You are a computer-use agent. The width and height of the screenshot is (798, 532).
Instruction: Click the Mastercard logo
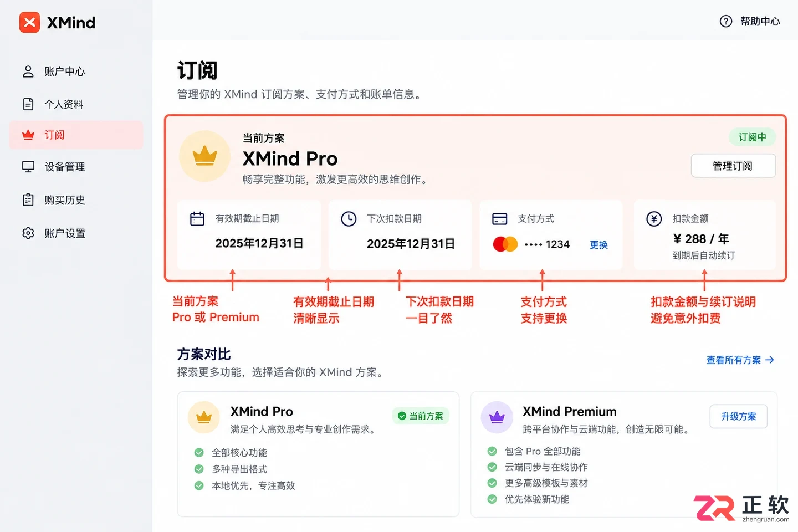pyautogui.click(x=505, y=244)
